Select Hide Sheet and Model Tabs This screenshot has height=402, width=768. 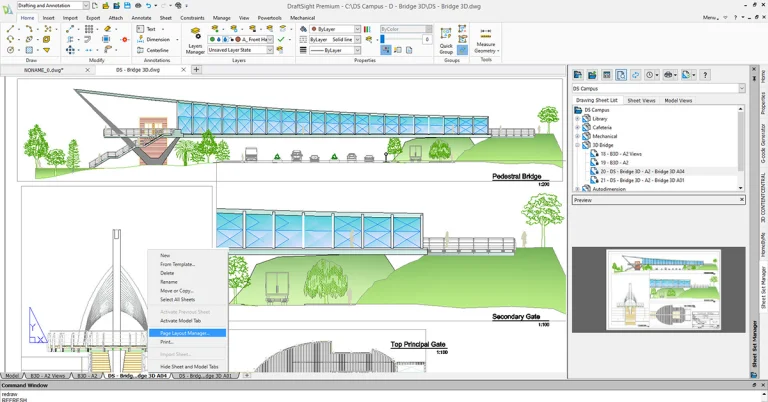click(x=189, y=366)
